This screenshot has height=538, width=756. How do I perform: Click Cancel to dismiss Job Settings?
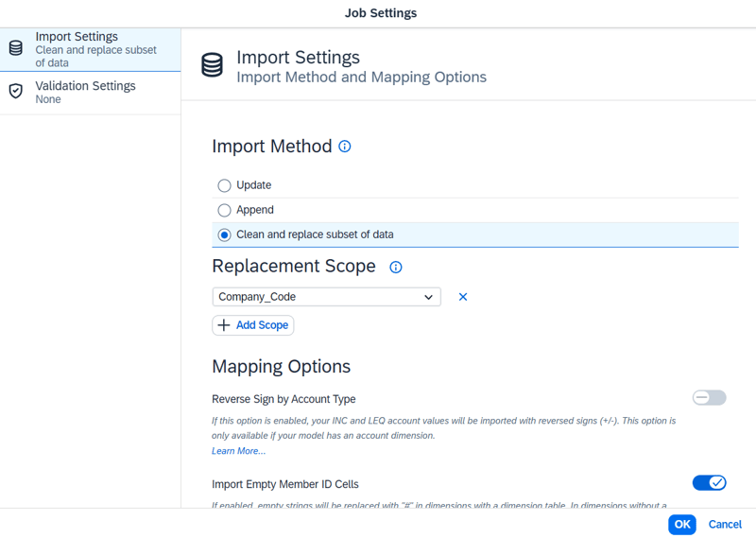[725, 524]
